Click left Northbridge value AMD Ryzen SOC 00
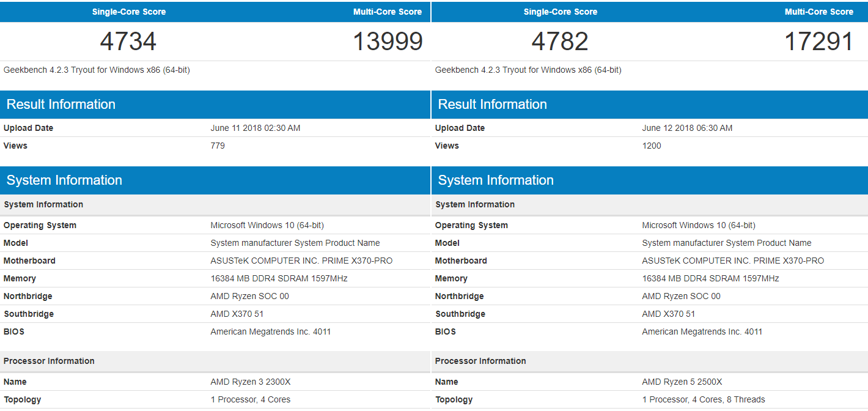 250,296
